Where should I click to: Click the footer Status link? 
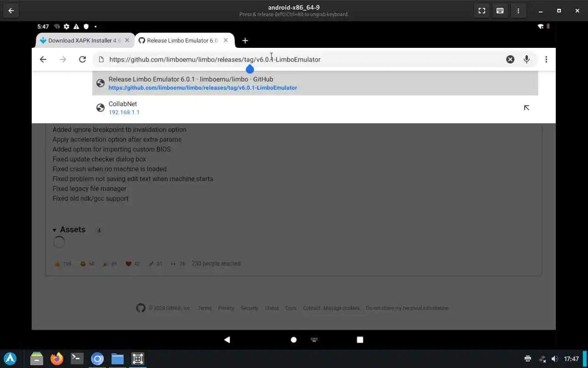(x=272, y=308)
